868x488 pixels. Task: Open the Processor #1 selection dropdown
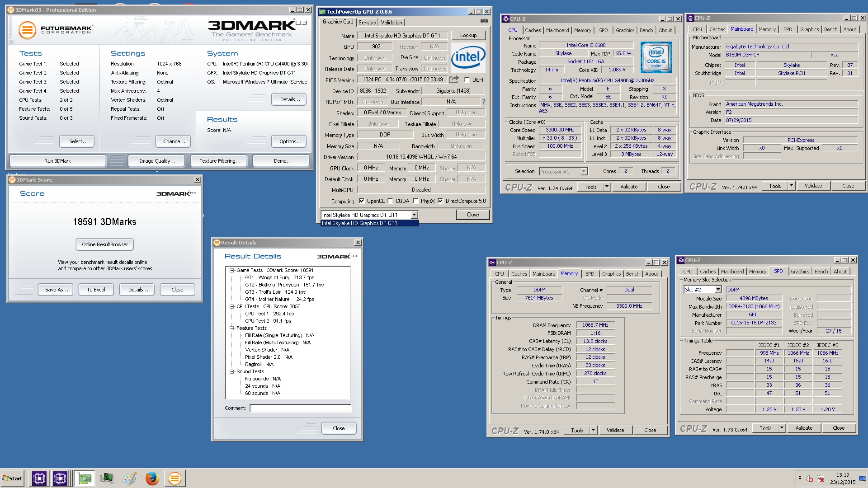click(x=584, y=171)
